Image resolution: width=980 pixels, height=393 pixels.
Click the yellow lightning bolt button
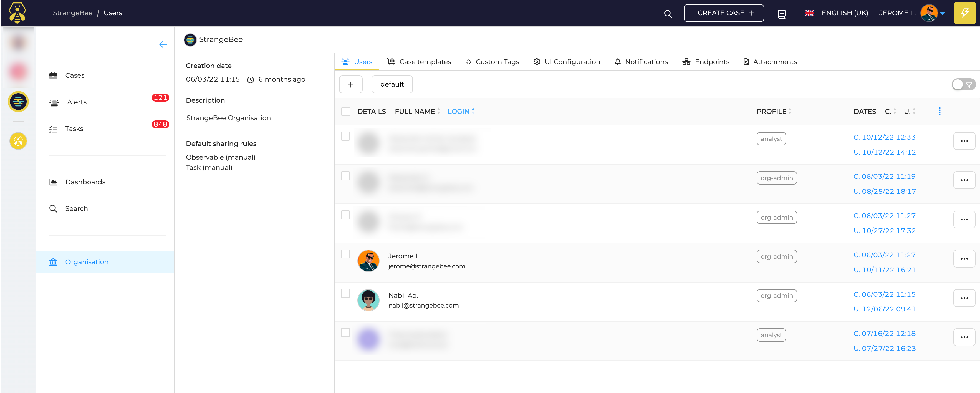(964, 13)
